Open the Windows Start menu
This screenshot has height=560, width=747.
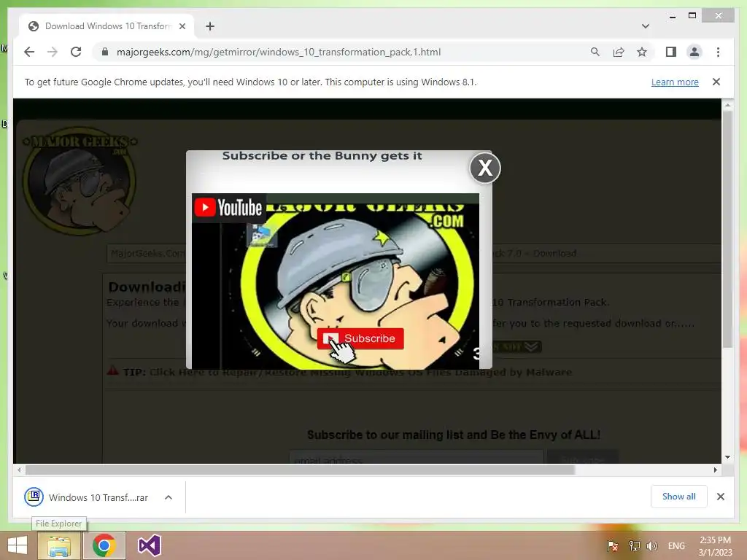pos(18,545)
